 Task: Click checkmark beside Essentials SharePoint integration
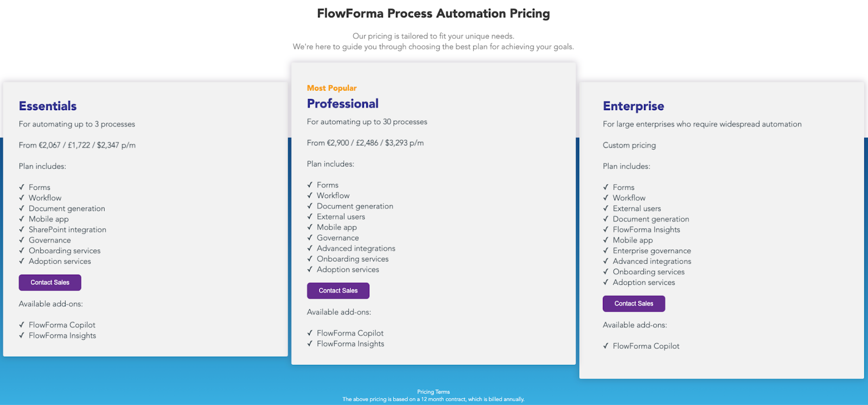(x=22, y=230)
